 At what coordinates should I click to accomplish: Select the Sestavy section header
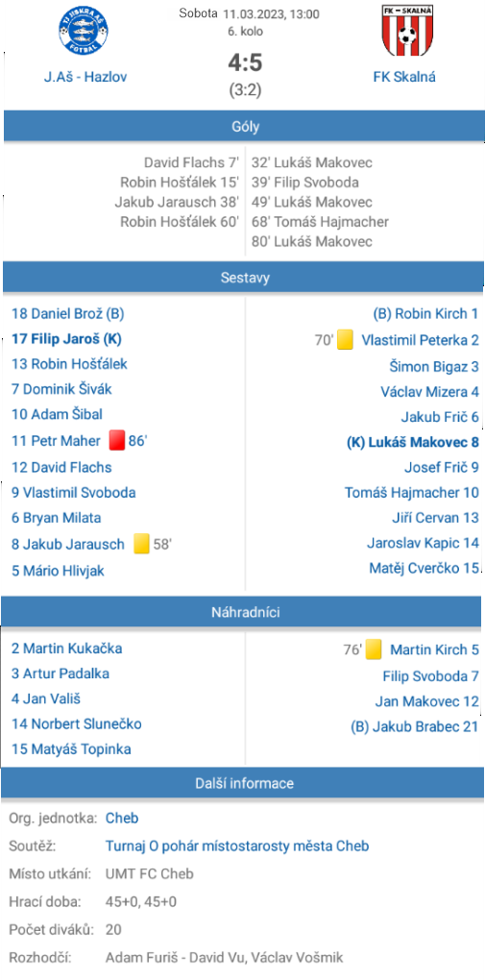244,278
